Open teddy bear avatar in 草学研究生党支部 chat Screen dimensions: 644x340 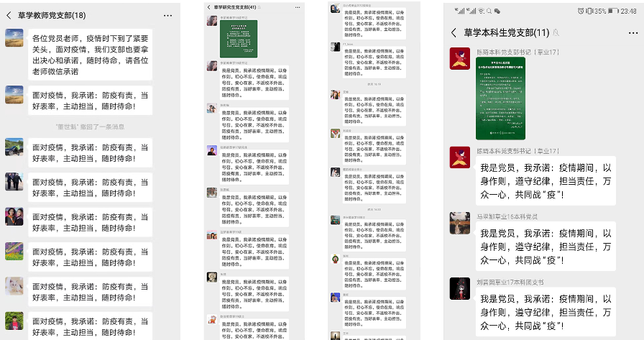[212, 277]
